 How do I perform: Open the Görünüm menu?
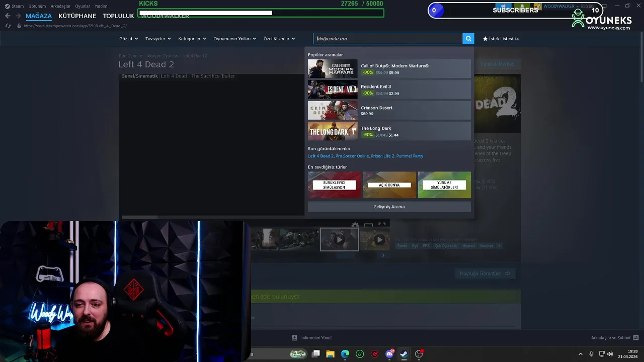click(x=37, y=6)
